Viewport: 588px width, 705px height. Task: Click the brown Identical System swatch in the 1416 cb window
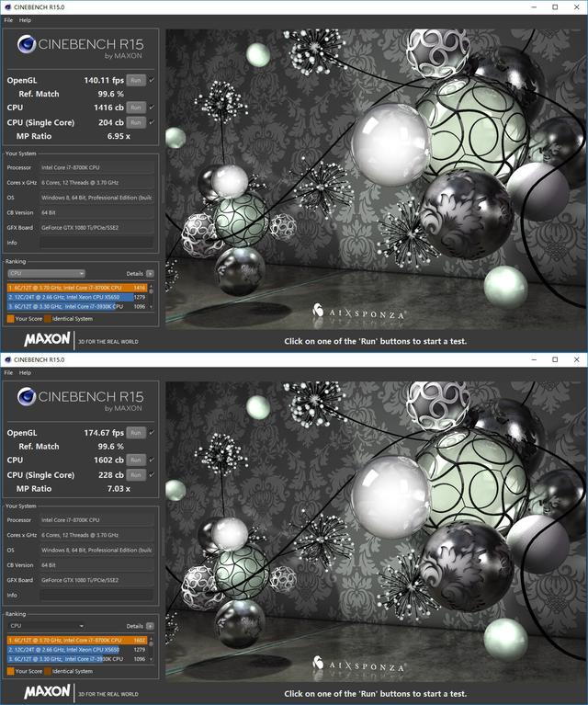pos(47,319)
